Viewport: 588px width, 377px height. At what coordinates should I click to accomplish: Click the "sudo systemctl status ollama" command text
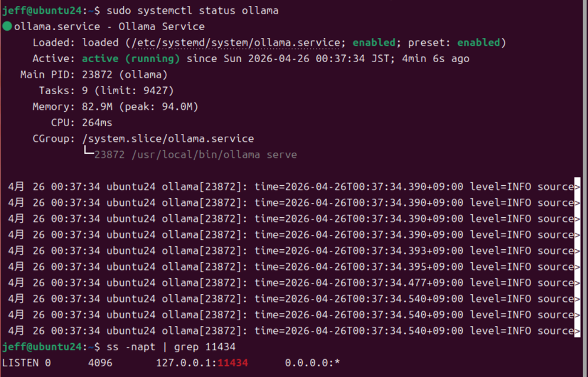(192, 11)
